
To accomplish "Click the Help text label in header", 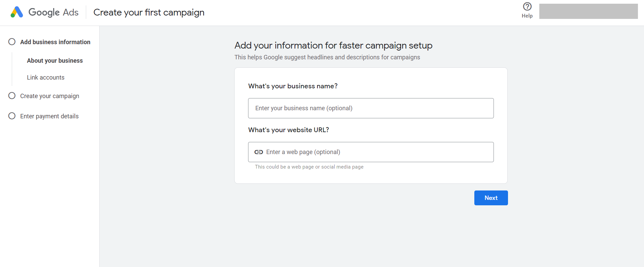I will pyautogui.click(x=527, y=16).
